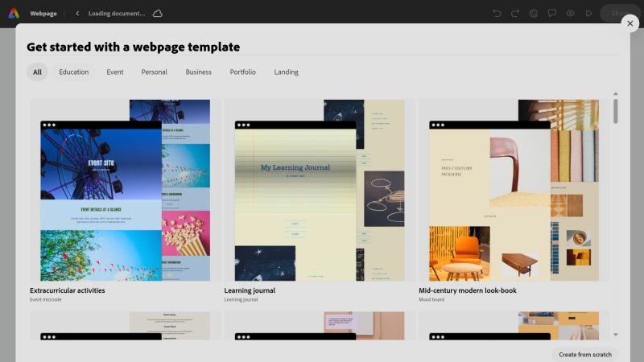
Task: Click the preview eye icon
Action: pos(571,13)
